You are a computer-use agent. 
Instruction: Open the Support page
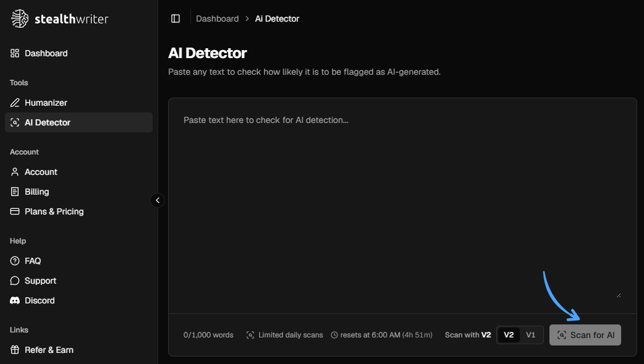coord(79,281)
